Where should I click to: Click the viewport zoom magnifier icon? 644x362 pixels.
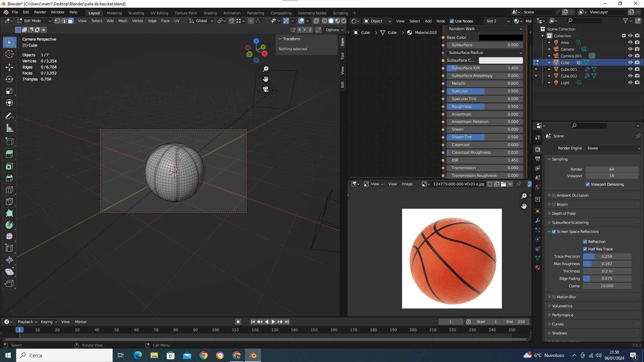(266, 69)
